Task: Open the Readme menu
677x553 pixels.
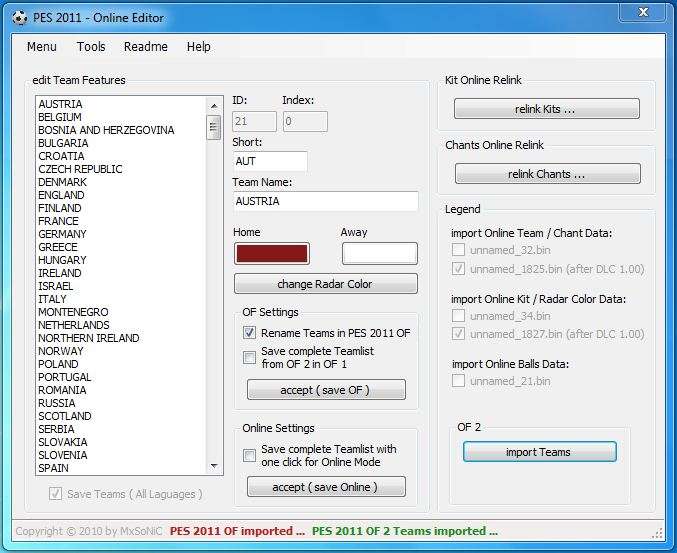Action: point(146,47)
